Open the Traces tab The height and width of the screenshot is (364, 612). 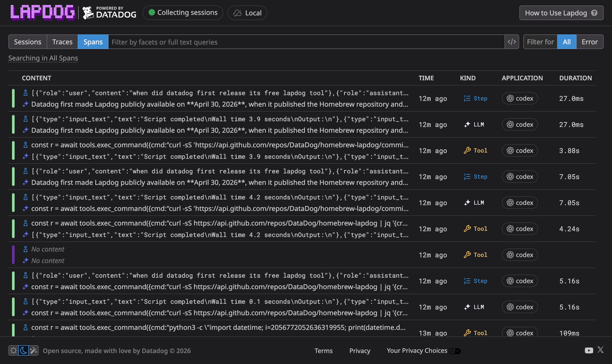point(62,42)
